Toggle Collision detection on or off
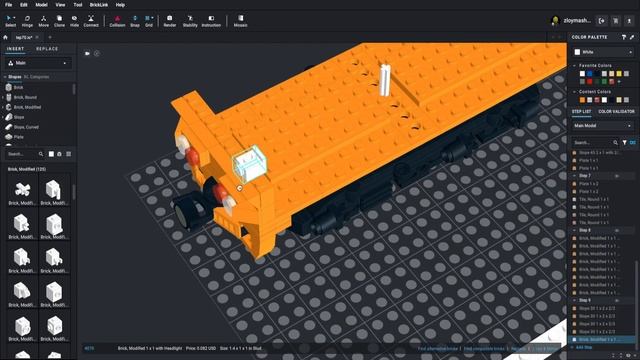Image resolution: width=640 pixels, height=360 pixels. (x=117, y=21)
